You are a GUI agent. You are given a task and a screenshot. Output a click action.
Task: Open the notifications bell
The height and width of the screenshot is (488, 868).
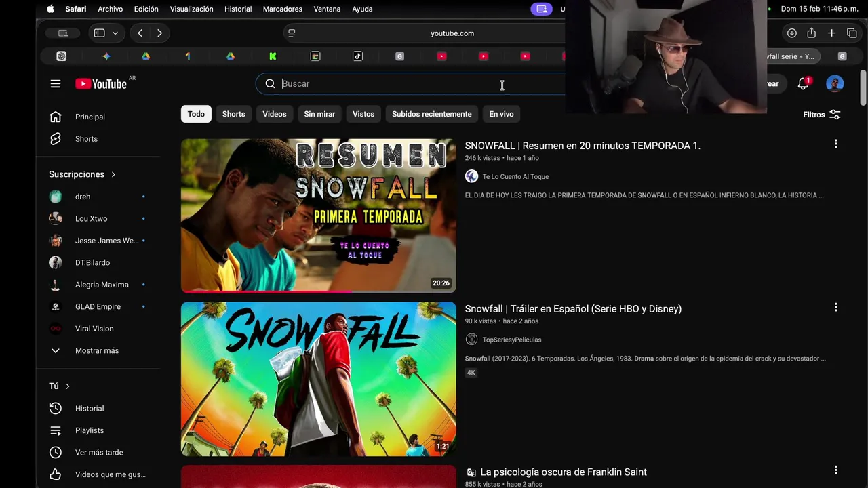[x=803, y=83]
